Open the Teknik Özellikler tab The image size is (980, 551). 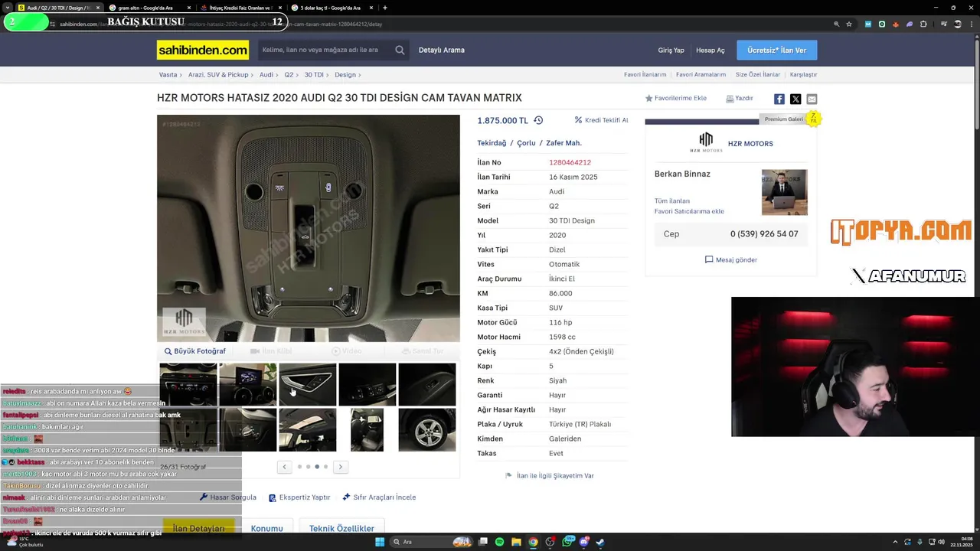(x=341, y=529)
